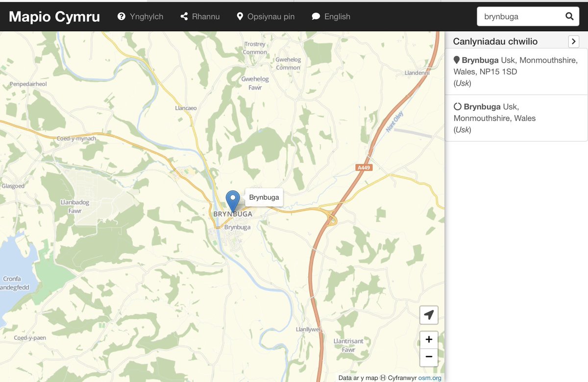Viewport: 588px width, 382px height.
Task: Zoom out with the minus button
Action: click(429, 357)
